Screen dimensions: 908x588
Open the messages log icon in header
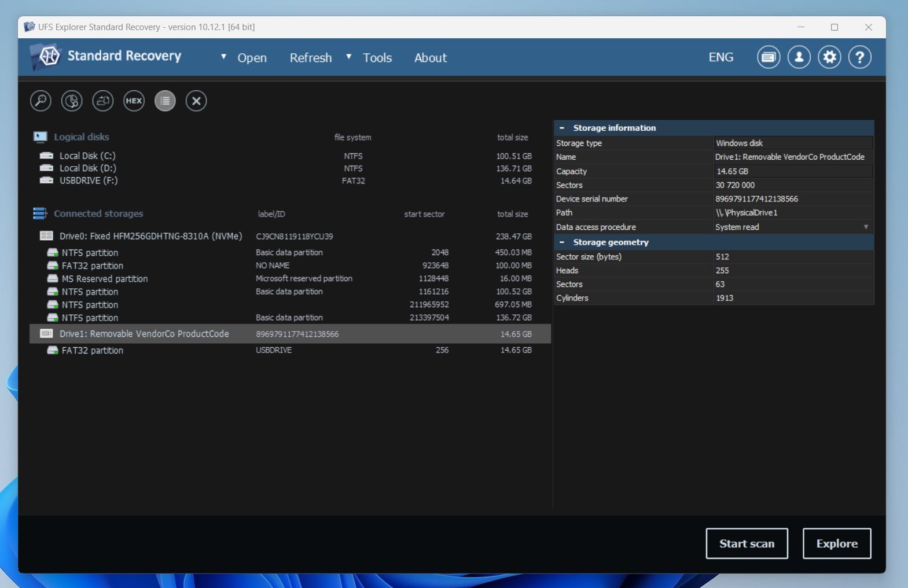pos(769,57)
